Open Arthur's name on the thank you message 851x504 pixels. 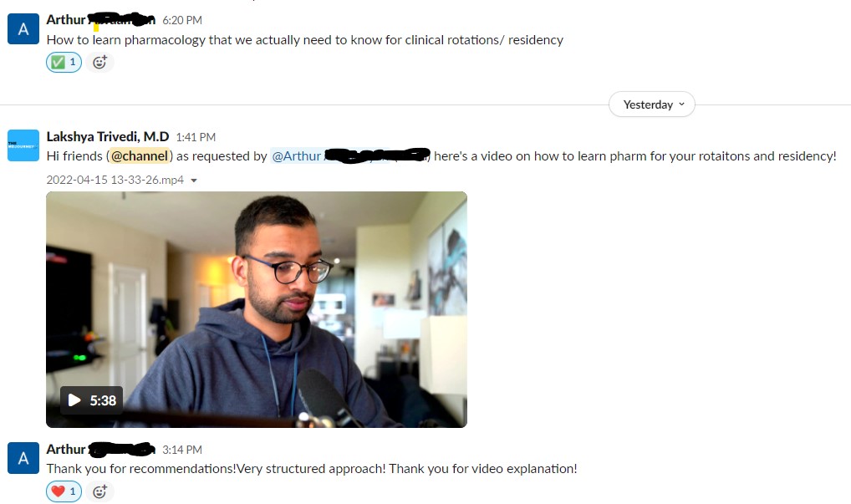tap(101, 449)
